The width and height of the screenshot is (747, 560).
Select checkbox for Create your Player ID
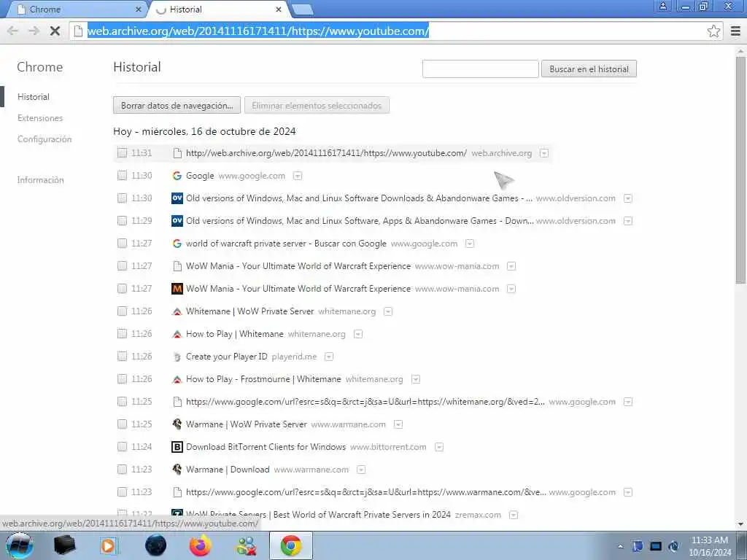tap(123, 357)
